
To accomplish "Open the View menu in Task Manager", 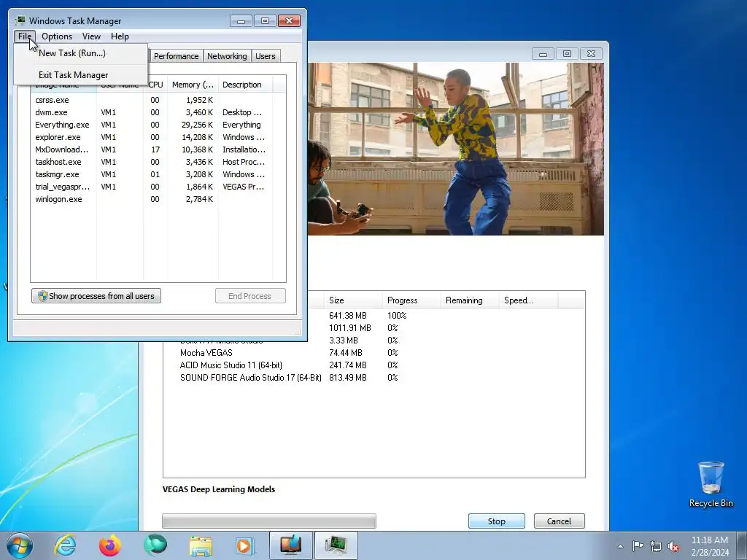I will click(91, 36).
